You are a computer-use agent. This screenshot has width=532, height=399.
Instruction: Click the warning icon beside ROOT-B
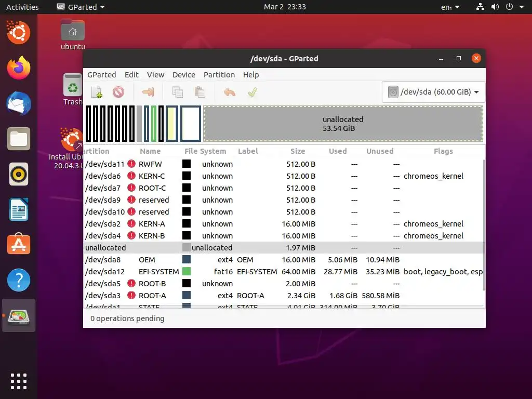tap(131, 283)
